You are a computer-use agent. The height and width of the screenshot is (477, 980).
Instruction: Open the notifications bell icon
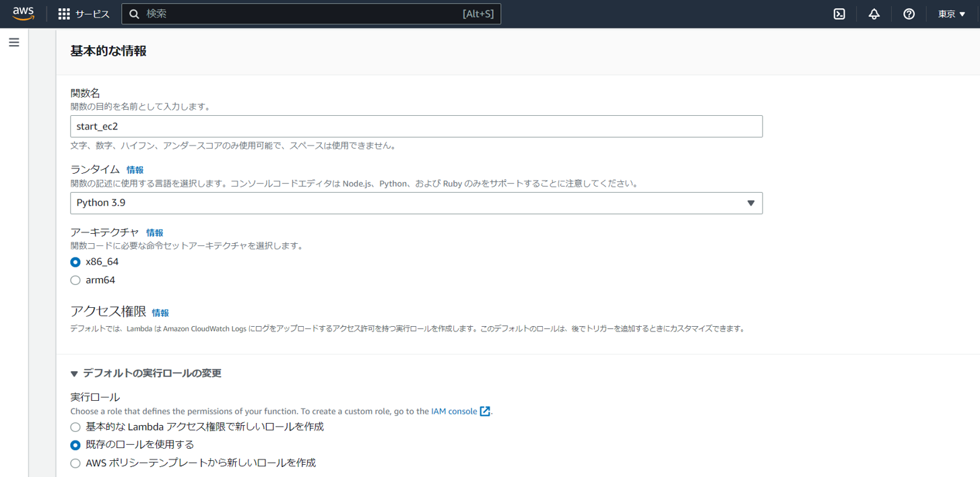point(874,14)
